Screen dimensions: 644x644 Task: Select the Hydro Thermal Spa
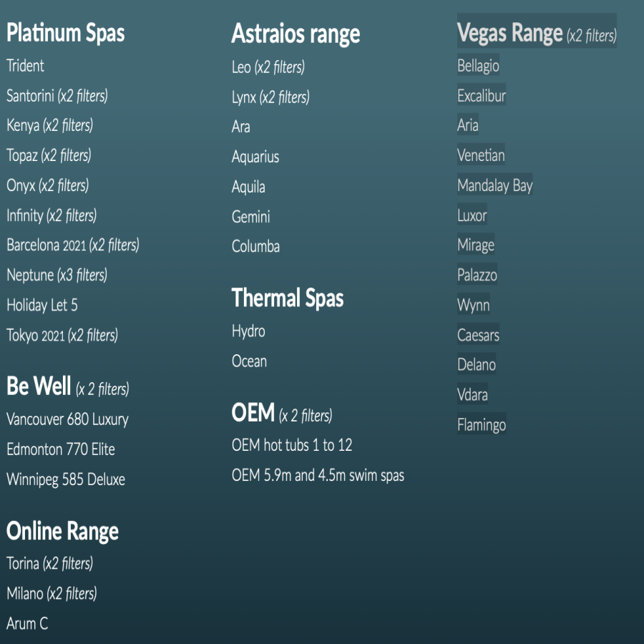click(x=248, y=331)
